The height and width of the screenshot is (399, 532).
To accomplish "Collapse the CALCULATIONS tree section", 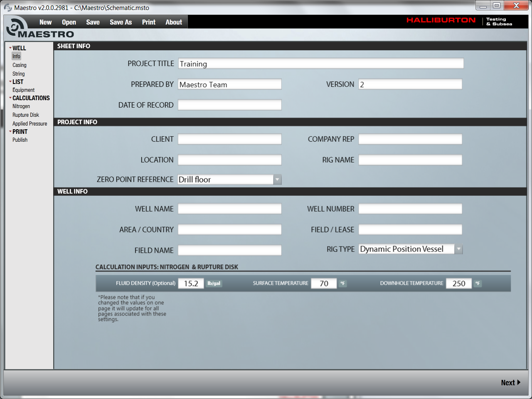I will coord(10,98).
